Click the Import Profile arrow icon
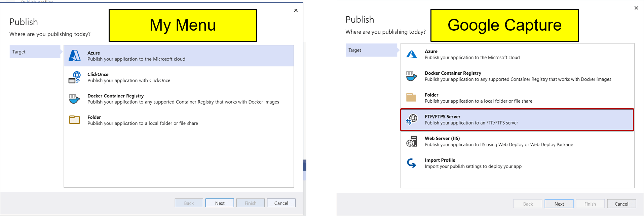 coord(412,163)
